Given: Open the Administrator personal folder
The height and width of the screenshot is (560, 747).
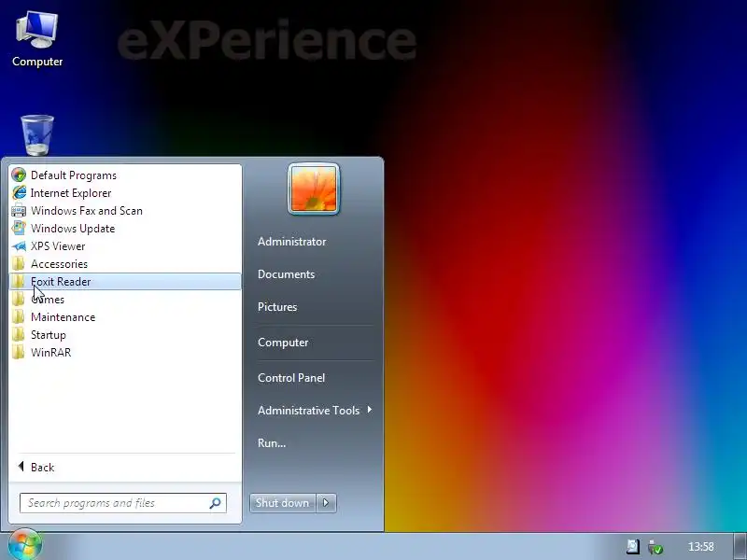Looking at the screenshot, I should (x=291, y=242).
